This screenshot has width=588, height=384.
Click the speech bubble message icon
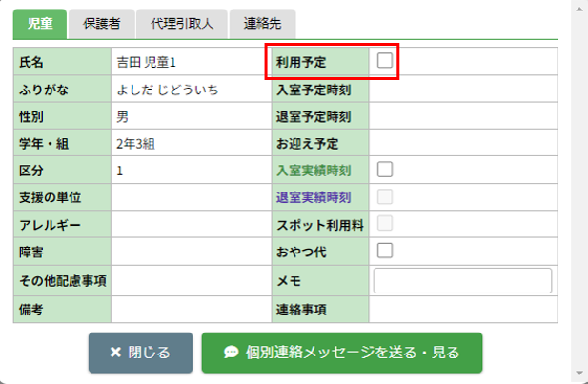[x=231, y=353]
